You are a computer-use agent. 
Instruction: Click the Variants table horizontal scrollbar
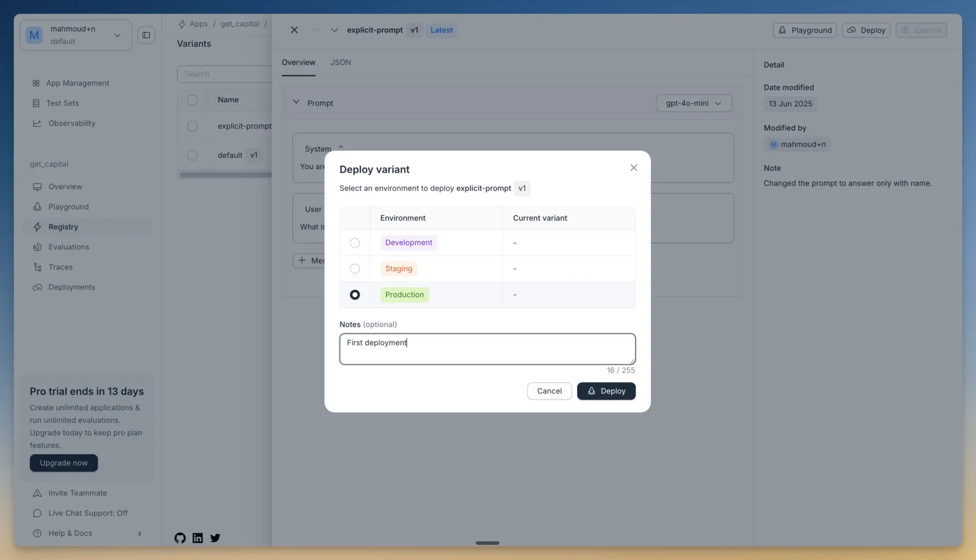(x=225, y=175)
